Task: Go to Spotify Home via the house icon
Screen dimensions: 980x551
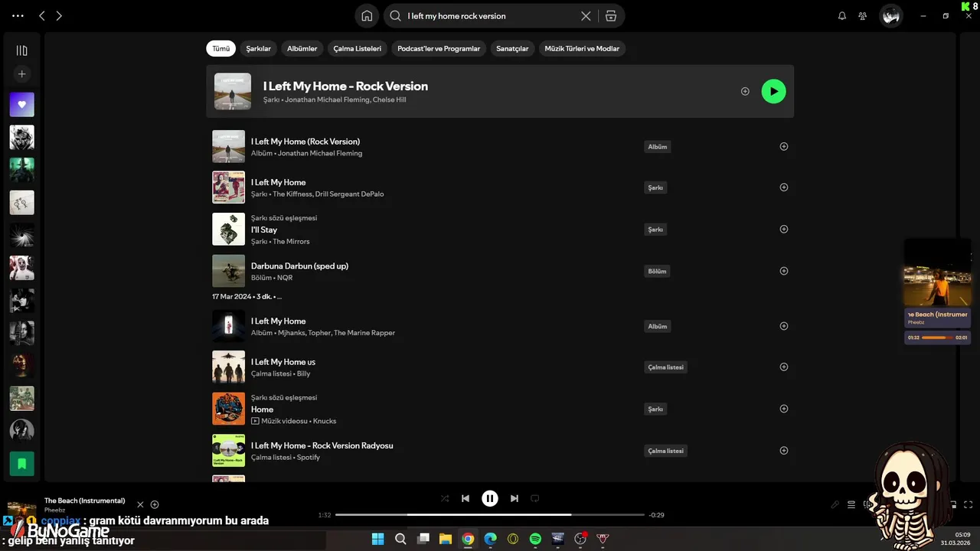Action: coord(367,16)
